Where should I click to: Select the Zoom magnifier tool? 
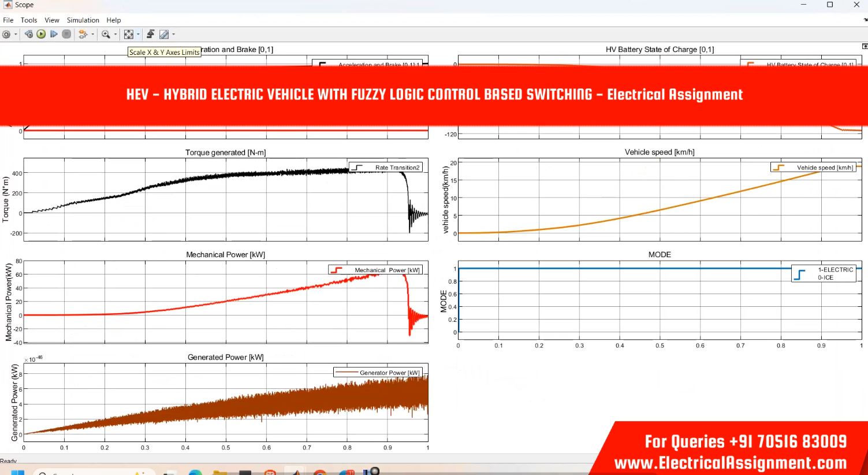pyautogui.click(x=106, y=35)
